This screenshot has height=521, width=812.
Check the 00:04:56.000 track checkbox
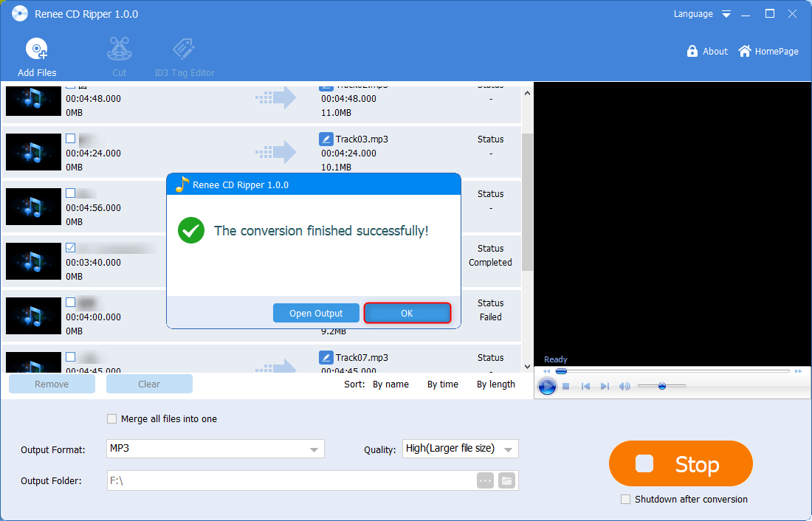pyautogui.click(x=70, y=193)
